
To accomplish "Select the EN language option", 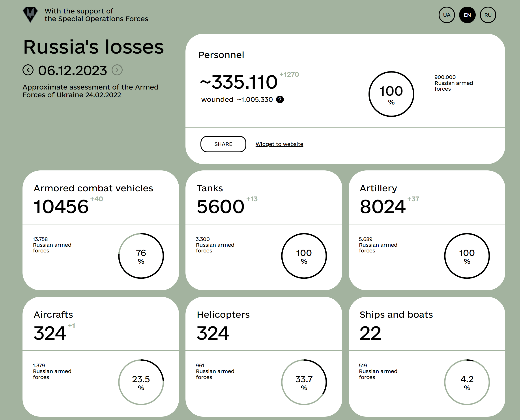I will (x=467, y=15).
